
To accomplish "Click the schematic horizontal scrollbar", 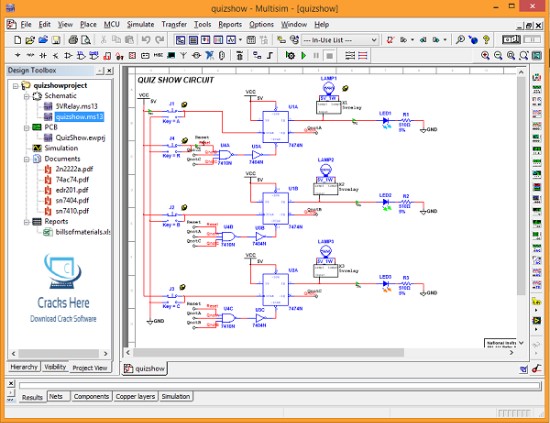I will [x=268, y=352].
